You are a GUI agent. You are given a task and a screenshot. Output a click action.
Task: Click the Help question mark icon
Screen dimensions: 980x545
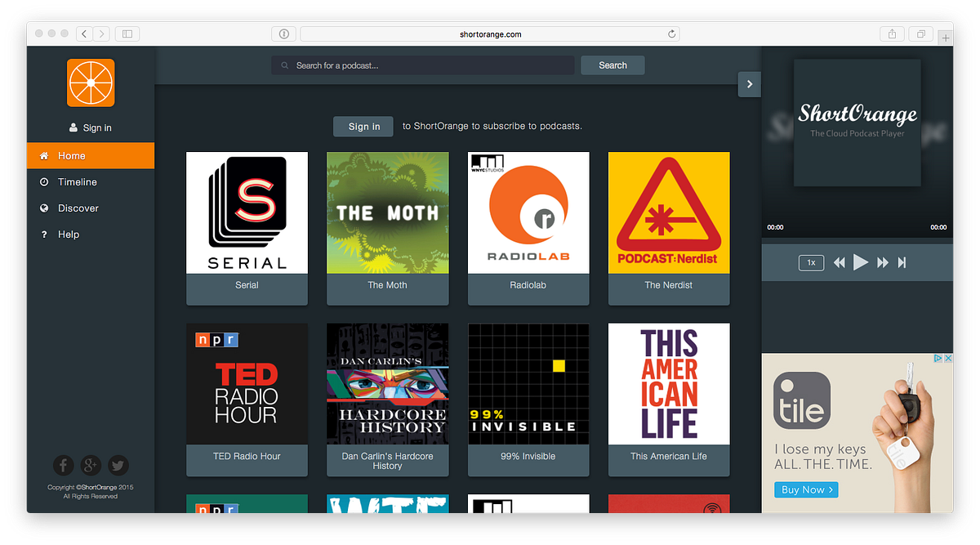point(44,234)
